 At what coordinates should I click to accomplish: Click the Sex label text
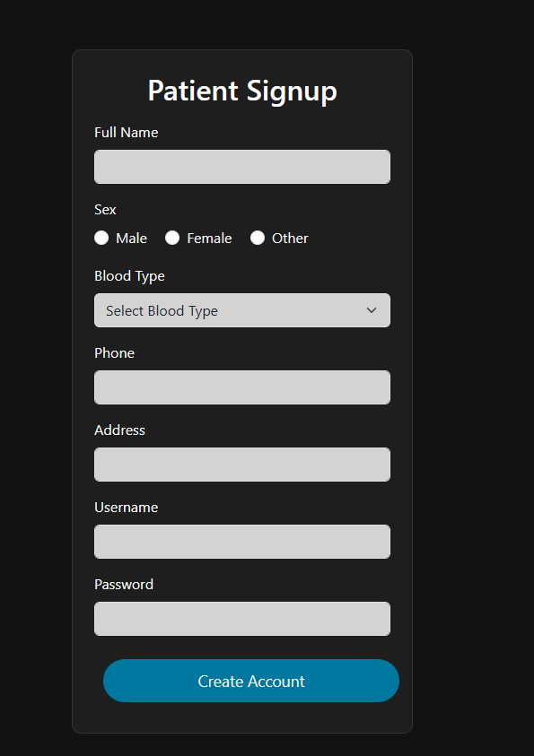point(105,210)
